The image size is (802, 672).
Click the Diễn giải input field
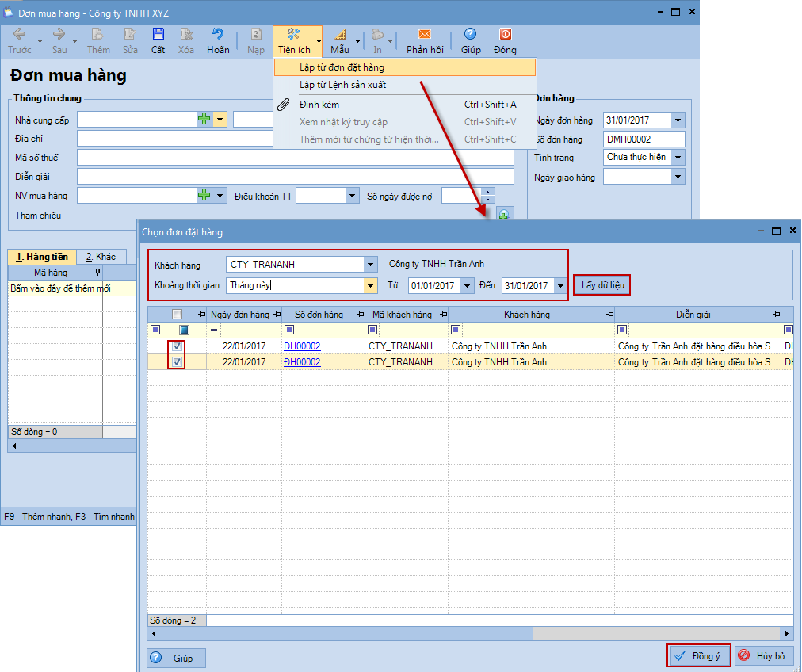(295, 176)
